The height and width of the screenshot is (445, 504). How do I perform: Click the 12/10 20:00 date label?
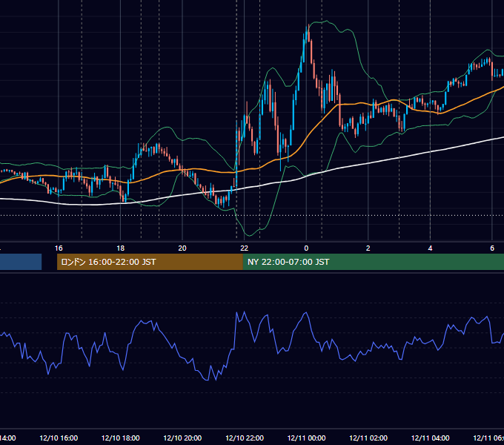(182, 438)
